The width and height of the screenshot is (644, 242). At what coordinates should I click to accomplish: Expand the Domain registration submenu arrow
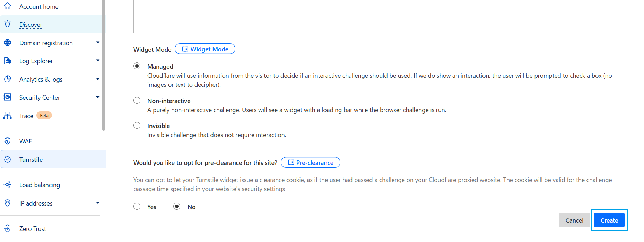[98, 43]
